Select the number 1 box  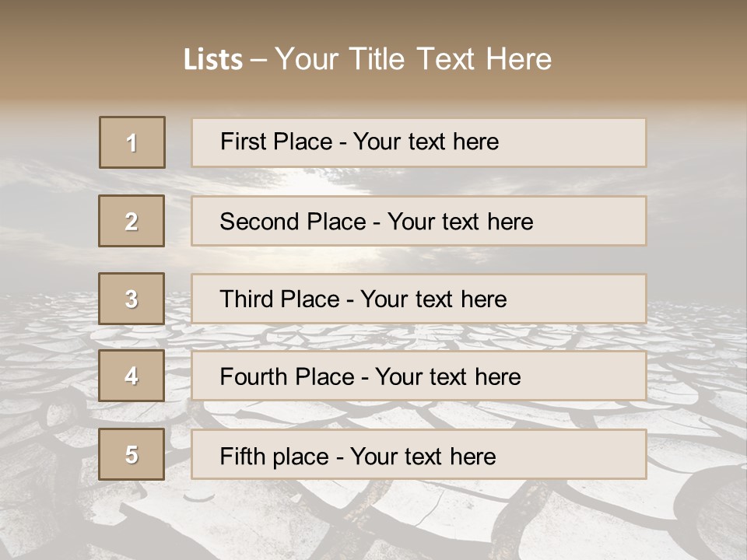[132, 142]
